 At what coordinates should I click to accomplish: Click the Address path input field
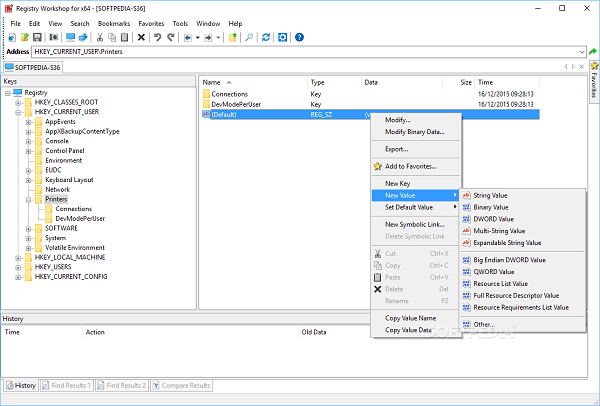(300, 51)
